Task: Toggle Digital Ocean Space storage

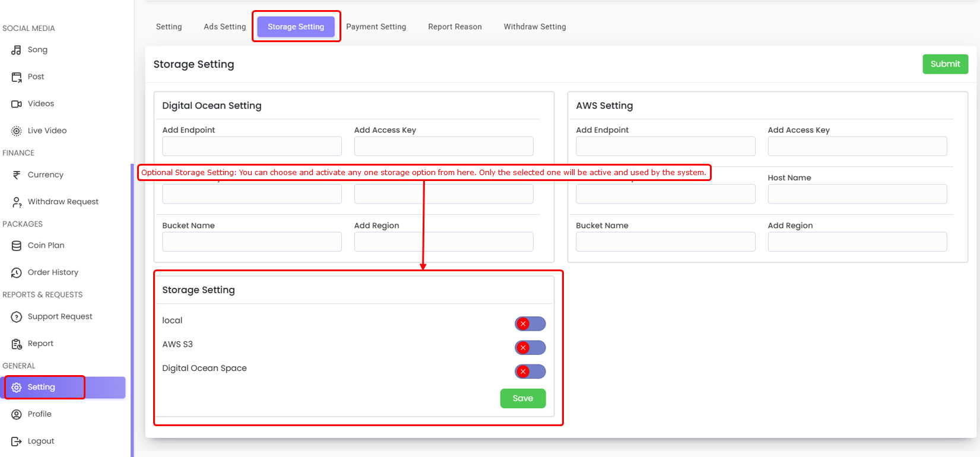Action: (x=529, y=372)
